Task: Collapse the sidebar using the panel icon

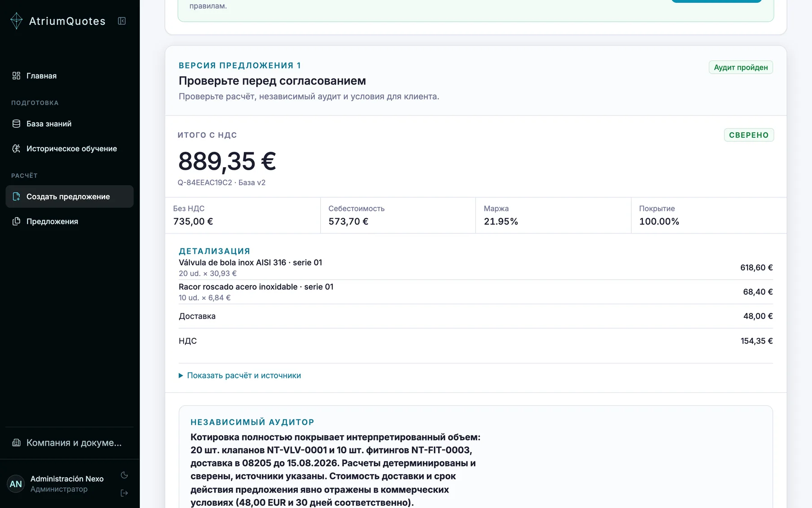Action: pyautogui.click(x=122, y=21)
